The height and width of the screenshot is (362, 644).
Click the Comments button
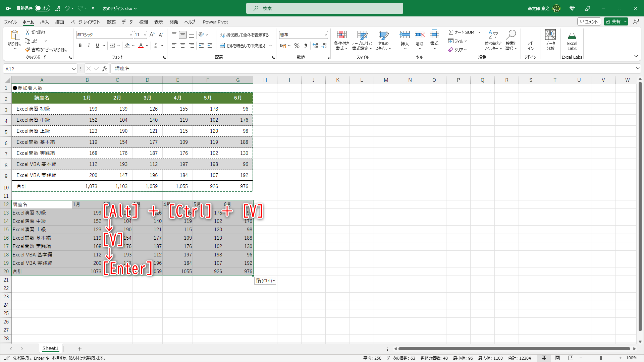coord(589,21)
